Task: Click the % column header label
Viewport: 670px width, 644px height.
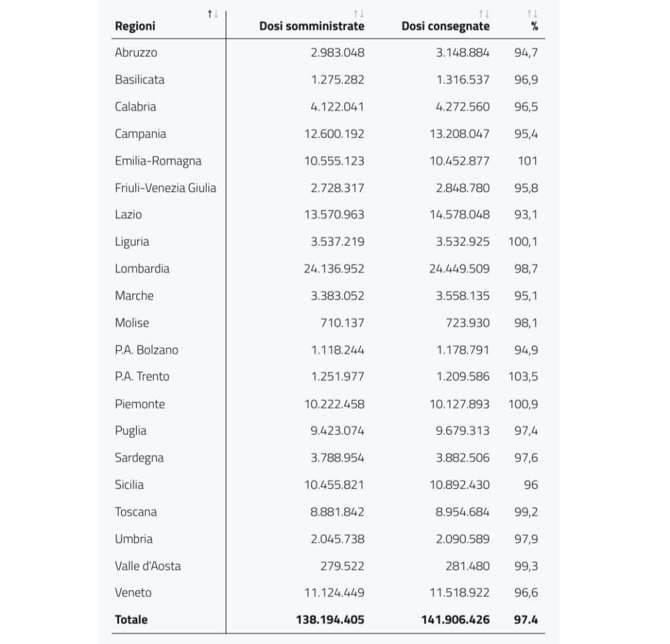Action: coord(534,26)
